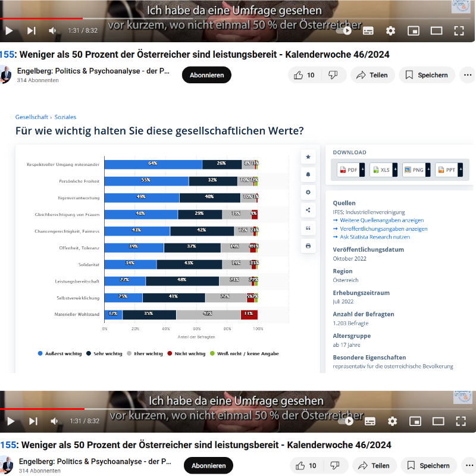Expand the plus next to XLS download

[x=395, y=170]
